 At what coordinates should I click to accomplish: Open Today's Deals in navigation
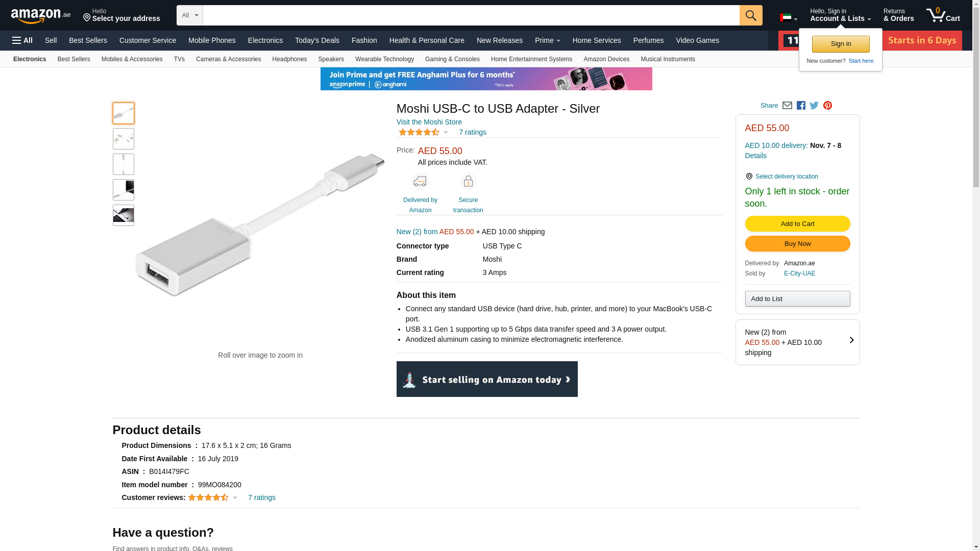[x=317, y=40]
